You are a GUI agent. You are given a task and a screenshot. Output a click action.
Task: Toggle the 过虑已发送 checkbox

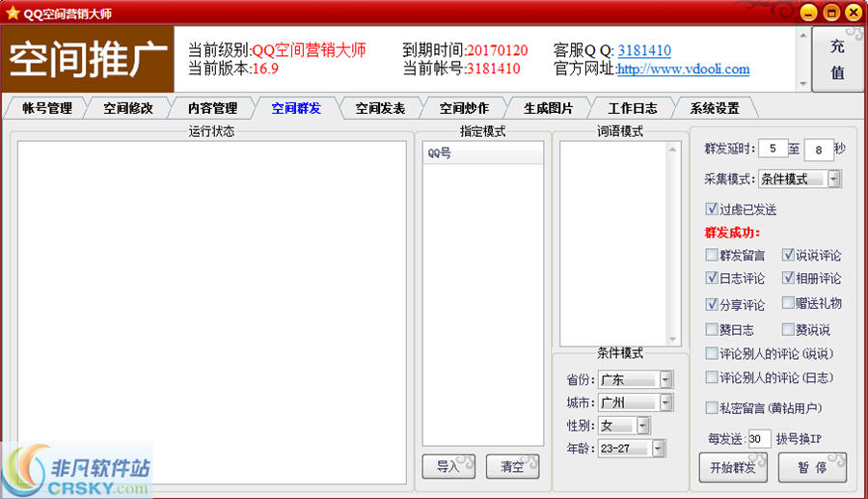(712, 208)
